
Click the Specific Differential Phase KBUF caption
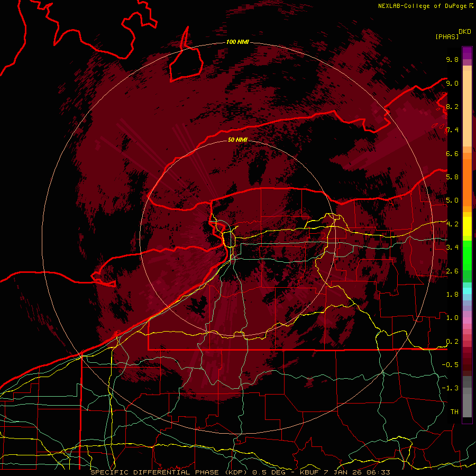click(x=240, y=472)
